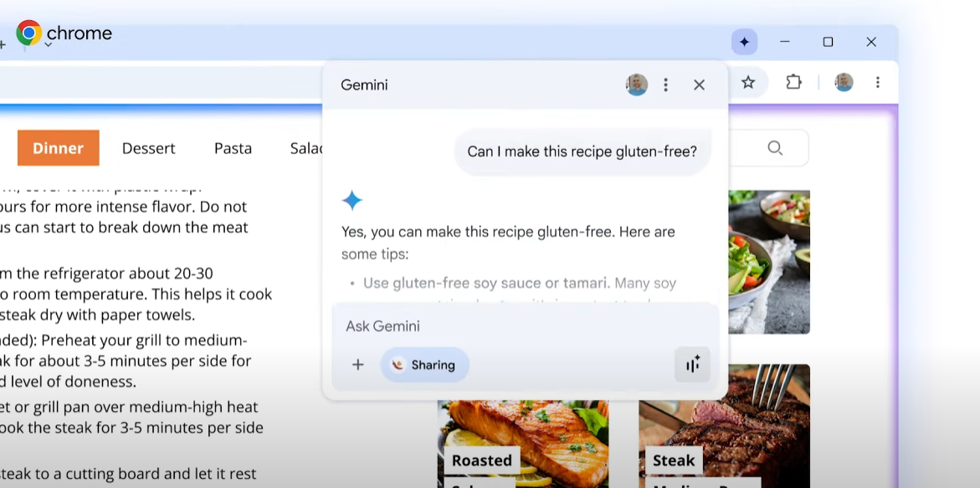980x488 pixels.
Task: Open the Extensions puzzle icon
Action: click(x=793, y=82)
